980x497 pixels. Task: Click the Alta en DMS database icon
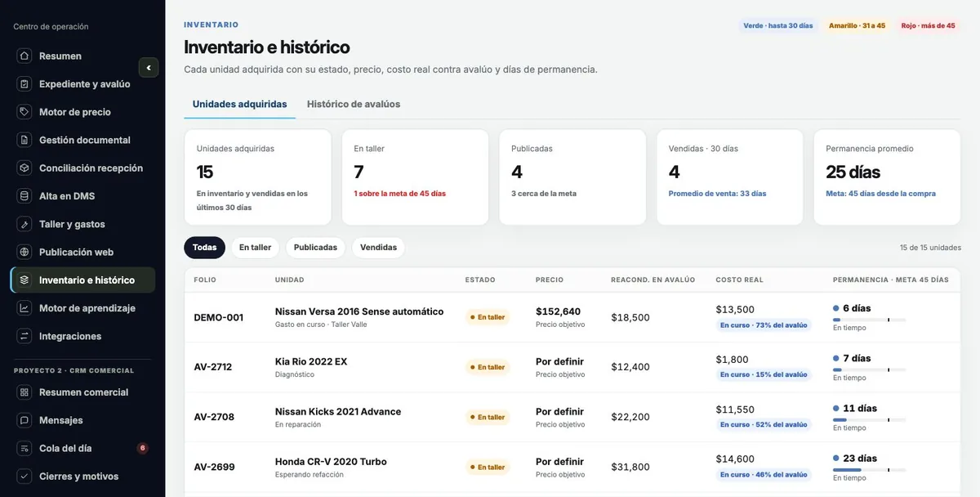point(24,196)
